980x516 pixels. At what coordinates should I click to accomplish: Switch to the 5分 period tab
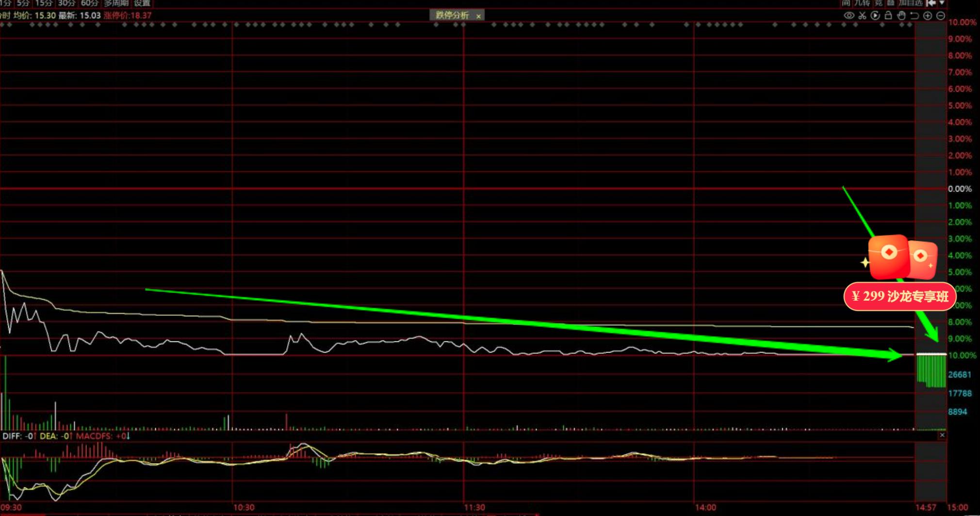click(23, 3)
